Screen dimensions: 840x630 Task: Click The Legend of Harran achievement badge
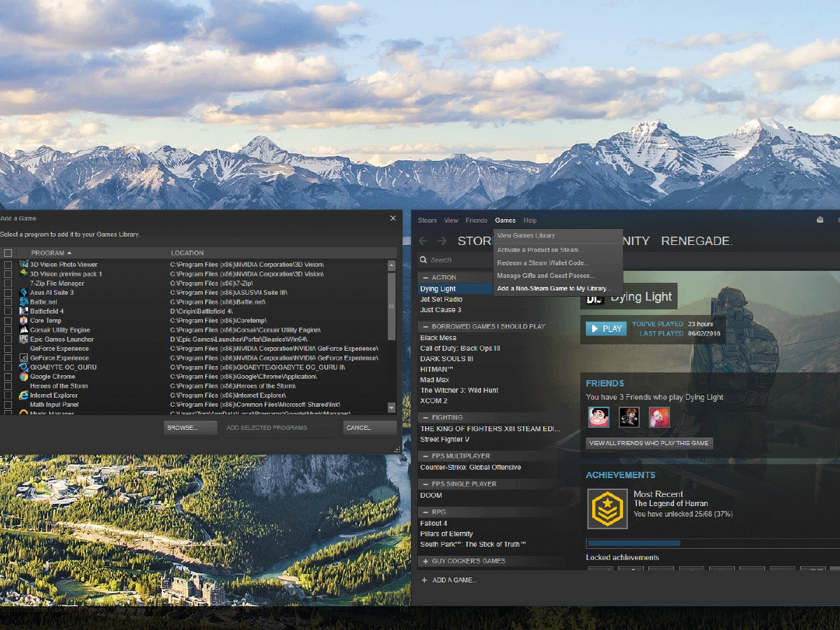[x=607, y=509]
